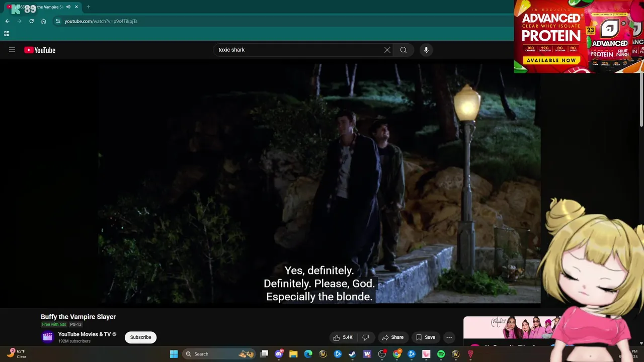Save the video to a playlist
Image resolution: width=644 pixels, height=362 pixels.
click(x=425, y=337)
